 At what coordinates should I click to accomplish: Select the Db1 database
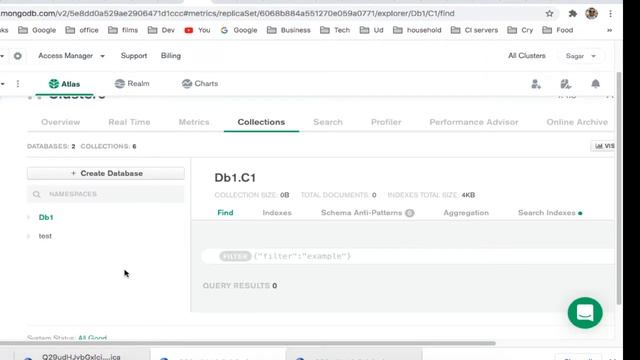(x=46, y=218)
